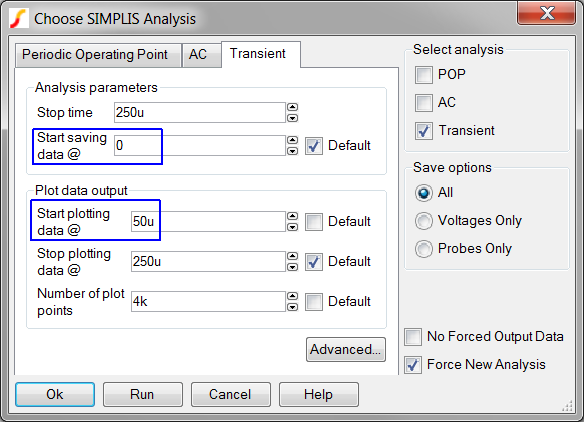Decrease Stop time with down spinner arrow
This screenshot has height=422, width=584.
[x=293, y=118]
